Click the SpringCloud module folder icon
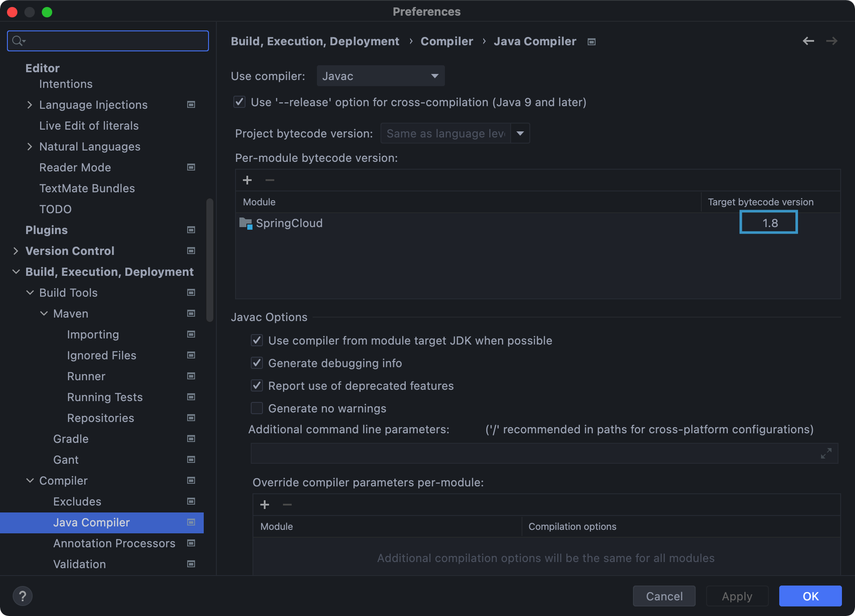This screenshot has height=616, width=855. 246,224
